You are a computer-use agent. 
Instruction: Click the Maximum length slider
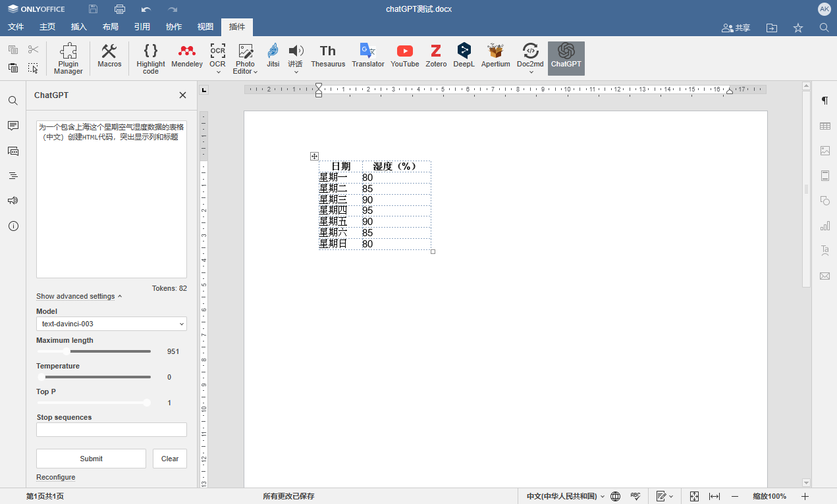[94, 351]
